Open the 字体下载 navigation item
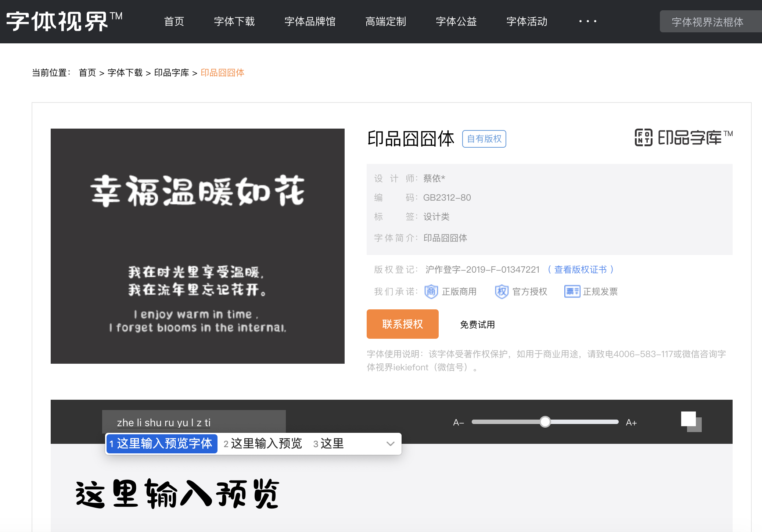762x532 pixels. 234,22
